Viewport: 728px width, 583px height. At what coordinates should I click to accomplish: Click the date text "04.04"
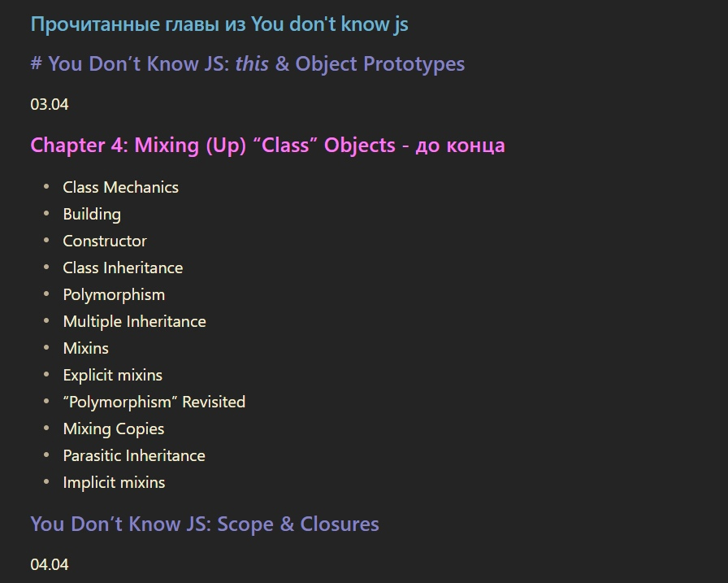click(x=50, y=564)
